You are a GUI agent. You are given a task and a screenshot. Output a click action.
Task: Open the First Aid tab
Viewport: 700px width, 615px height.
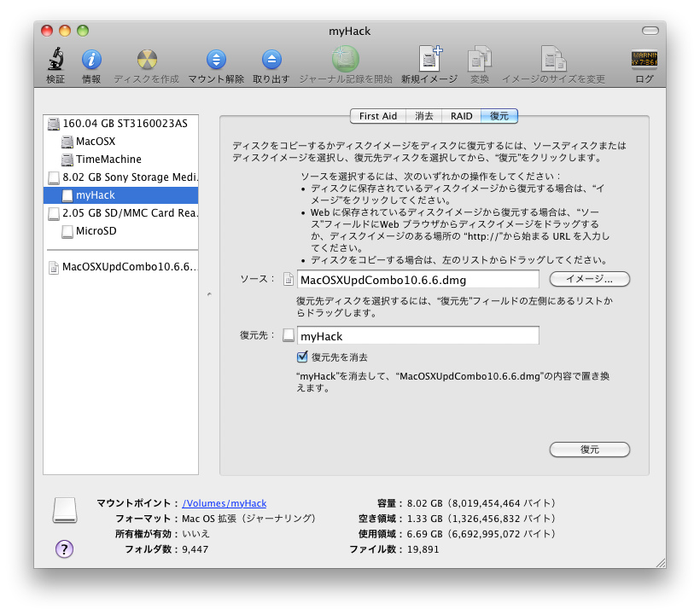click(x=377, y=116)
